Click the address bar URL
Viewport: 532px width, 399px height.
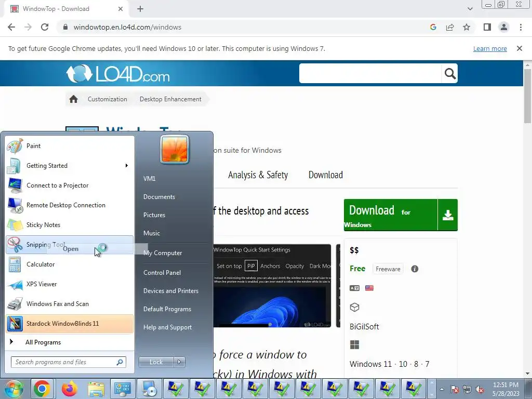tap(127, 27)
